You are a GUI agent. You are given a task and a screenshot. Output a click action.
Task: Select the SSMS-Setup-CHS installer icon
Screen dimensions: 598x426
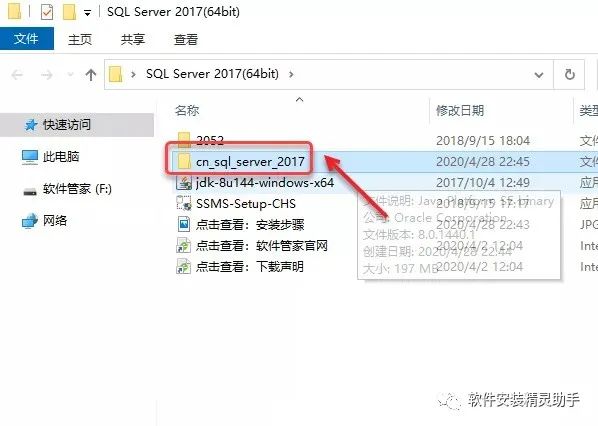pyautogui.click(x=184, y=203)
